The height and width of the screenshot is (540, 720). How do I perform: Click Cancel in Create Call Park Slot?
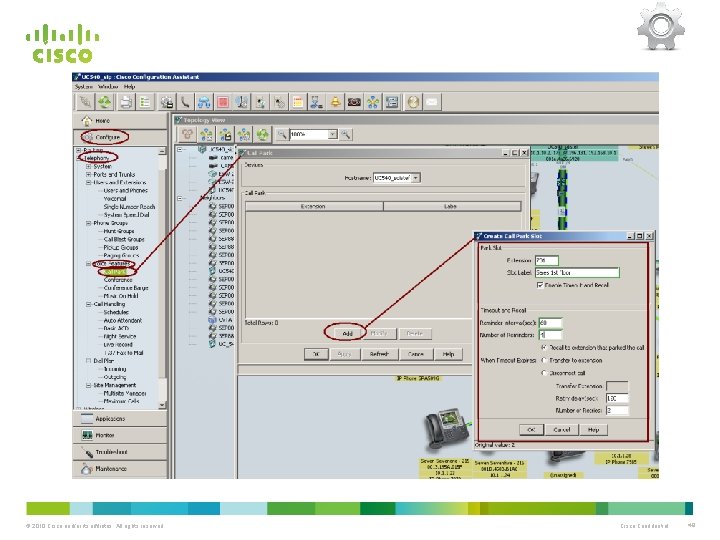[562, 430]
